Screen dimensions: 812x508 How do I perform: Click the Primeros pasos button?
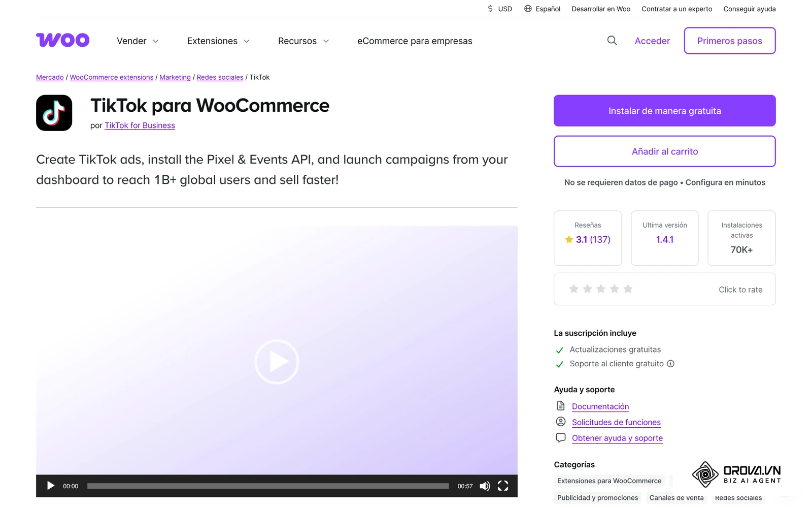(x=730, y=41)
